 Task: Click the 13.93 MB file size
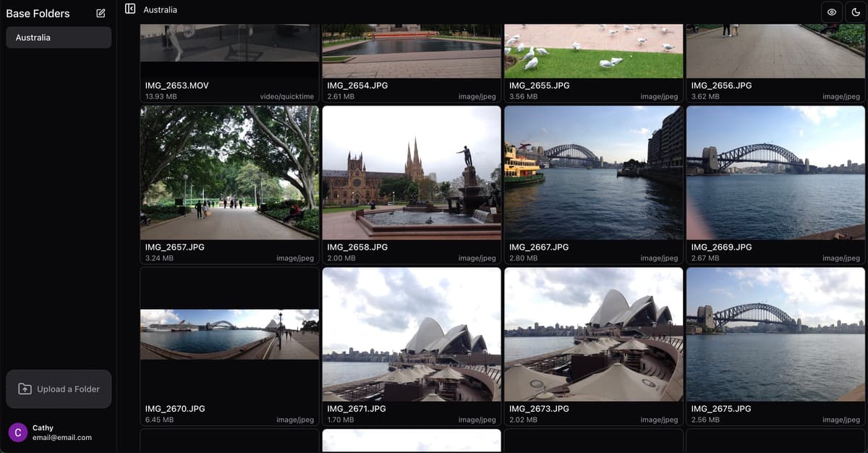coord(161,96)
